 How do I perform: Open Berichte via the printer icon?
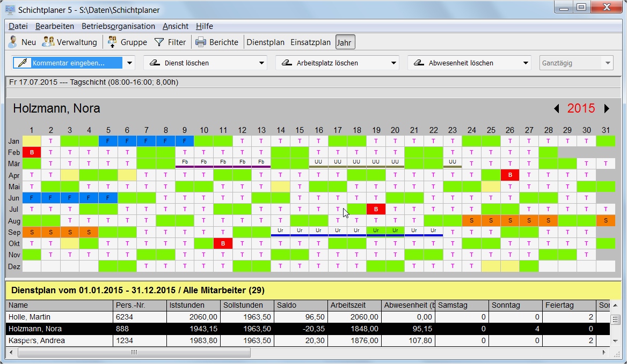pos(201,42)
